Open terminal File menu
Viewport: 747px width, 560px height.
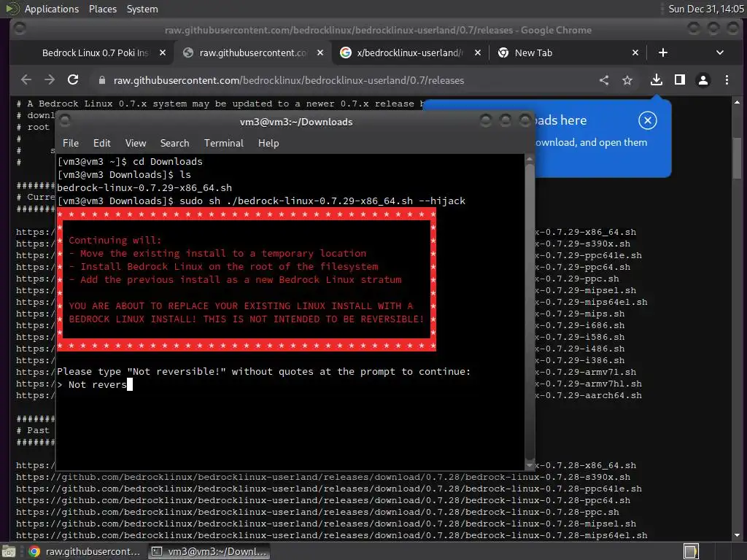[x=71, y=144]
